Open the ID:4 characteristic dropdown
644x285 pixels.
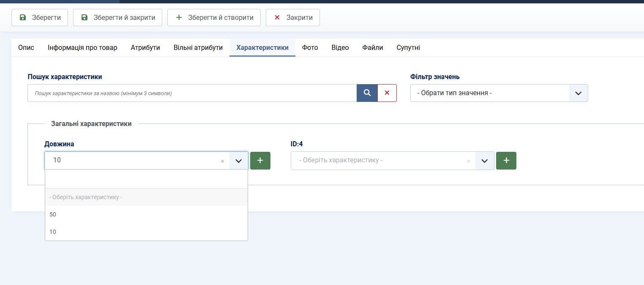coord(484,161)
